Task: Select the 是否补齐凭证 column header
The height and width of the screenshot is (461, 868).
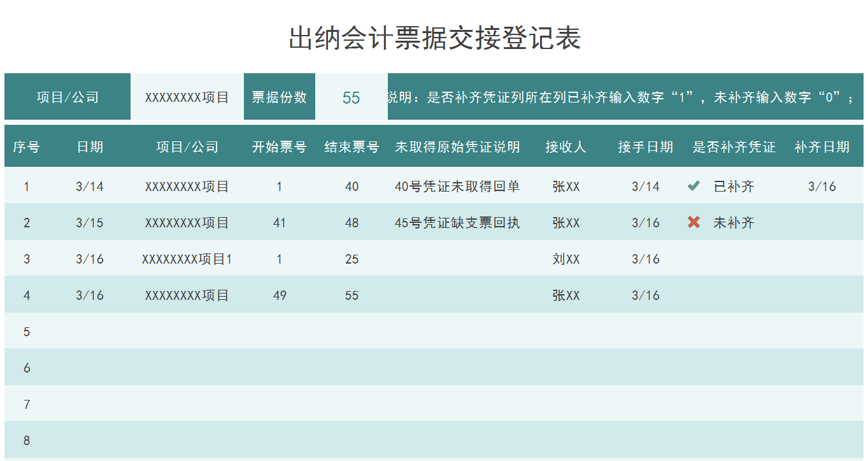Action: pyautogui.click(x=733, y=146)
